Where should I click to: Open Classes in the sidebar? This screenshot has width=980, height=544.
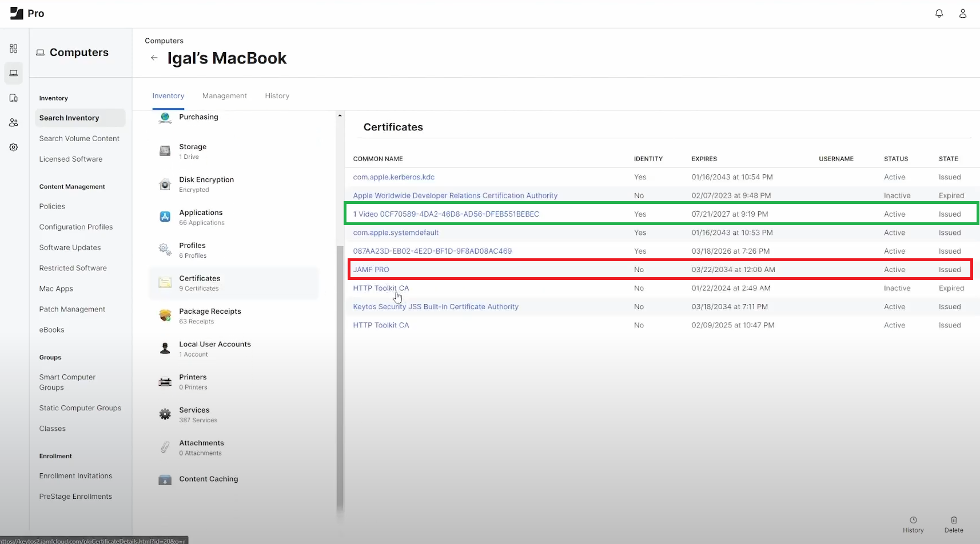pyautogui.click(x=52, y=429)
